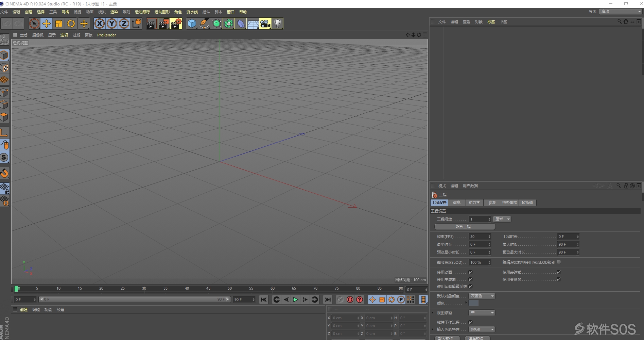Open the 运动图形 menu
644x340 pixels.
(x=162, y=12)
